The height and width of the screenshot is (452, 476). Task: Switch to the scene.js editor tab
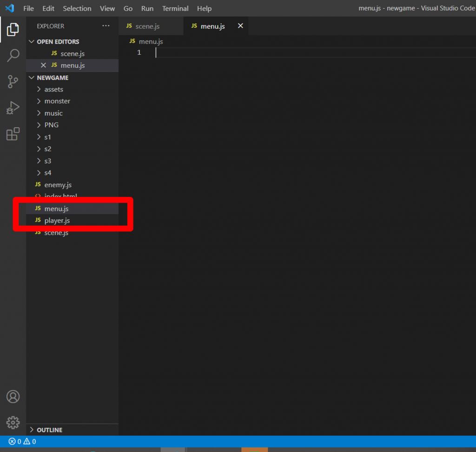click(151, 26)
